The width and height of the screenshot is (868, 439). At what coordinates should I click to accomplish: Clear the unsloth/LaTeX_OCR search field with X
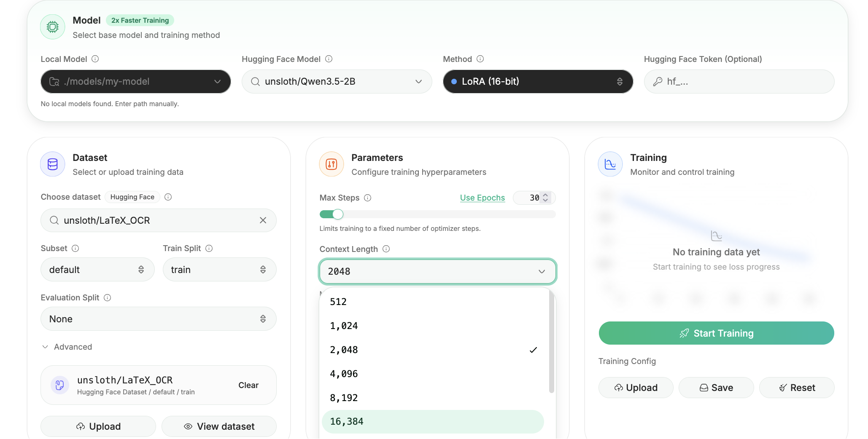[x=263, y=220]
